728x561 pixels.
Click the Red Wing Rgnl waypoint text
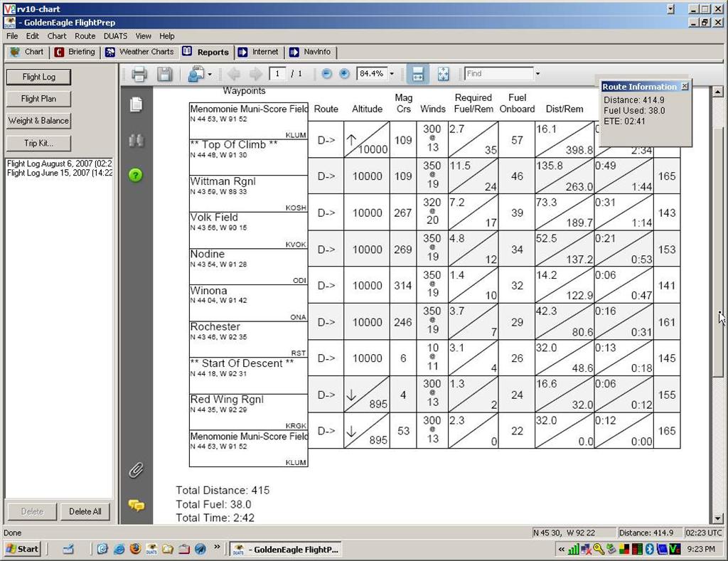click(227, 400)
